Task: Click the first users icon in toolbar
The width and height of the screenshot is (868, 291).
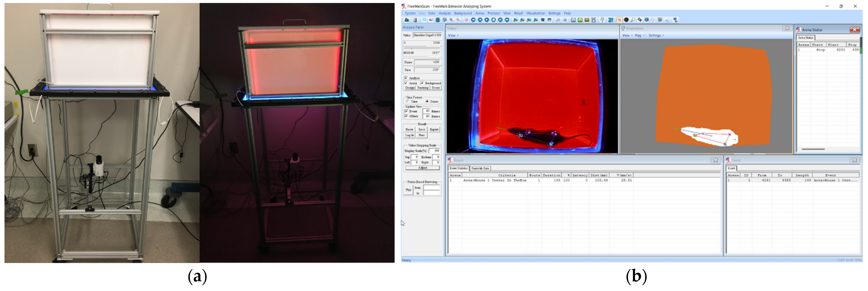Action: [407, 20]
